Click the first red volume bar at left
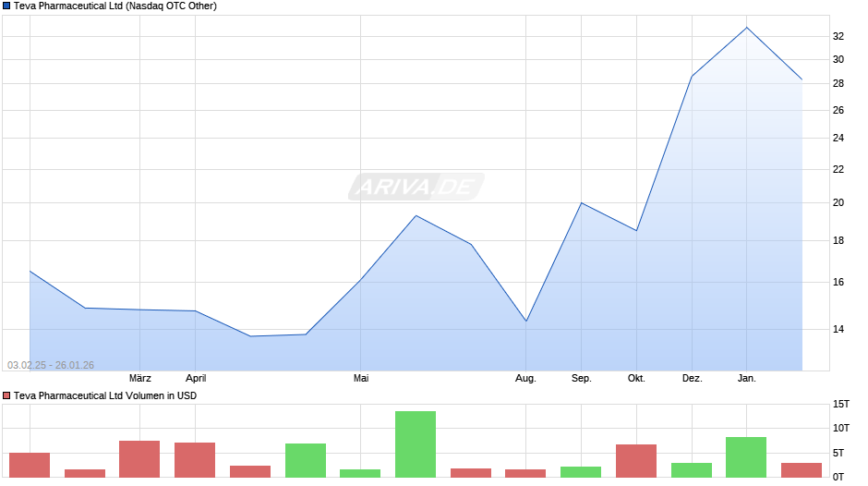868x486 pixels. point(30,466)
